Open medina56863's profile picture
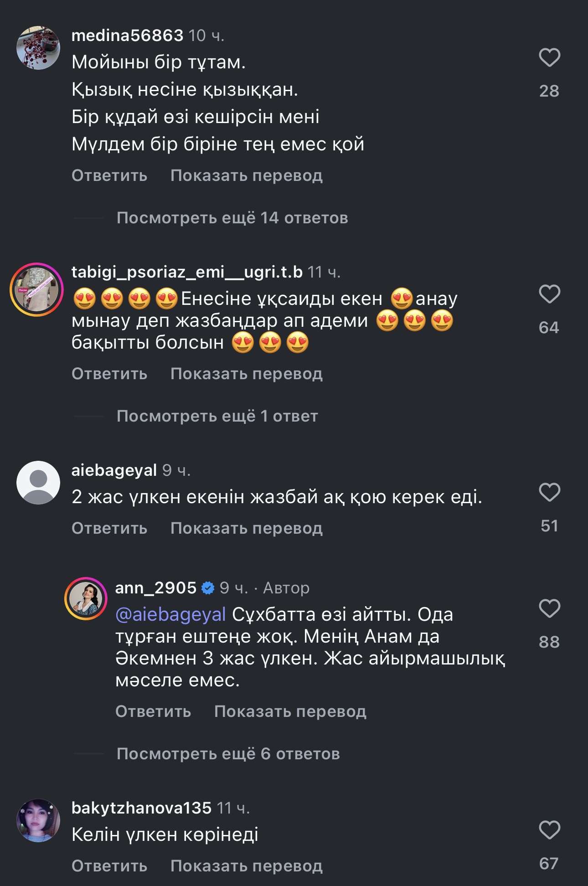 (x=38, y=48)
